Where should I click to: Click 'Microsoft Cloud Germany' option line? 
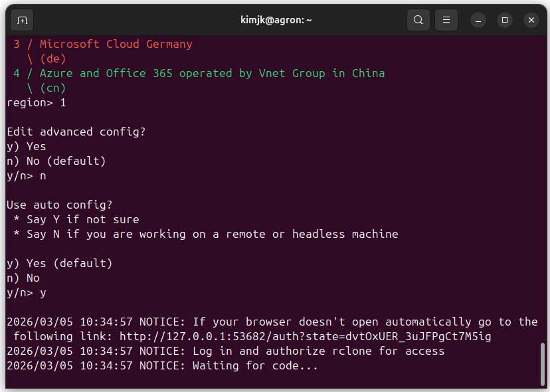(116, 44)
